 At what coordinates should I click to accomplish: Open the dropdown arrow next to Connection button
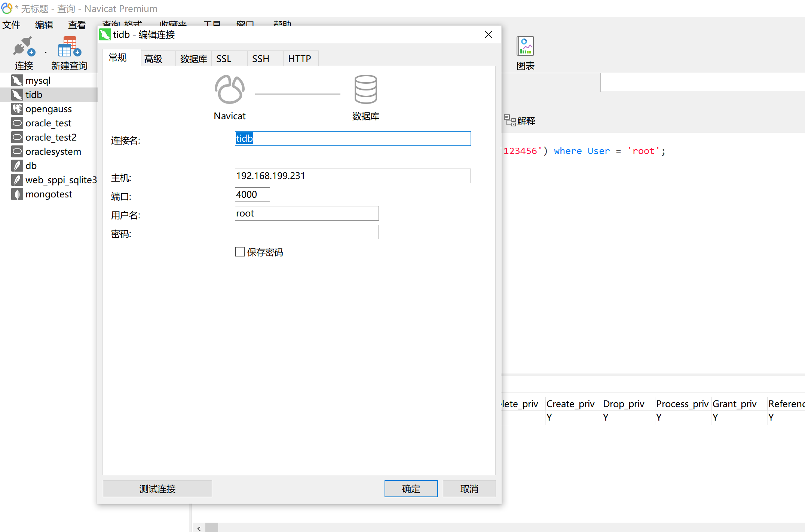click(46, 53)
